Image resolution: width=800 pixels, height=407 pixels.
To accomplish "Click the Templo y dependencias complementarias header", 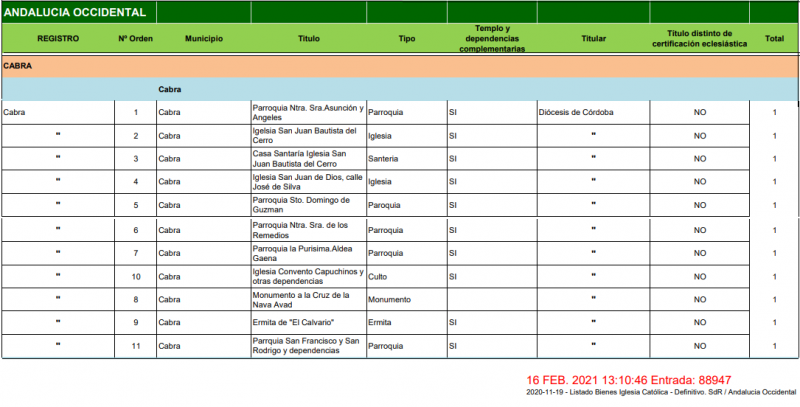I will [x=491, y=38].
